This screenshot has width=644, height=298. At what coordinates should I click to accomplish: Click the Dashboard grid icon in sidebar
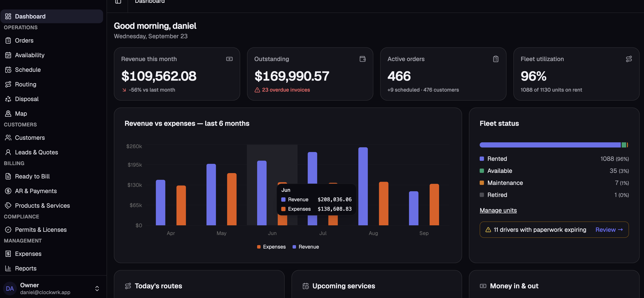pos(8,16)
